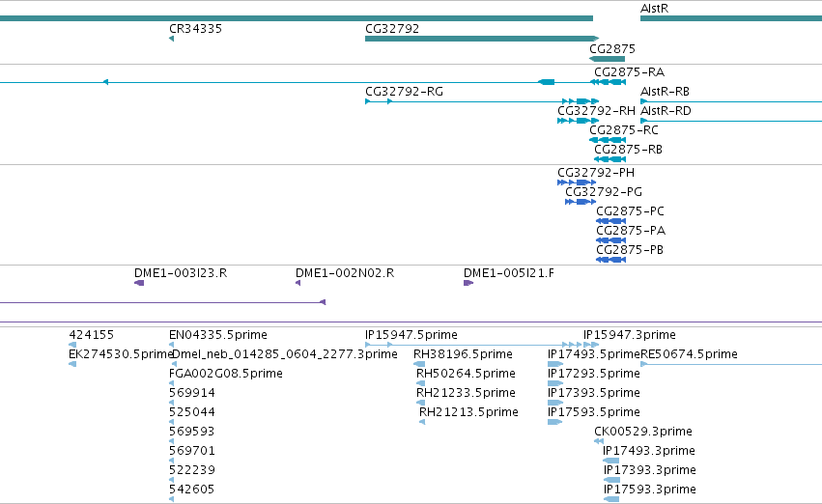The height and width of the screenshot is (504, 822).
Task: Select the EN04335.5prime EST label
Action: pos(218,335)
